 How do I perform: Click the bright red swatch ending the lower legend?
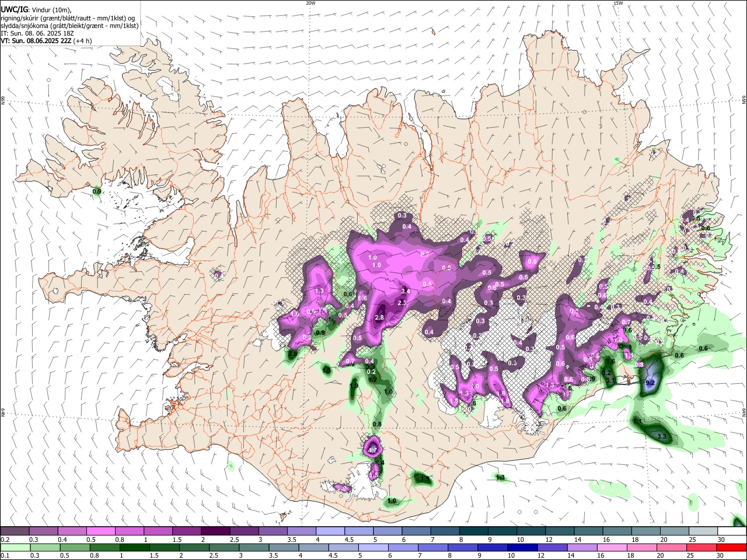coord(732,548)
